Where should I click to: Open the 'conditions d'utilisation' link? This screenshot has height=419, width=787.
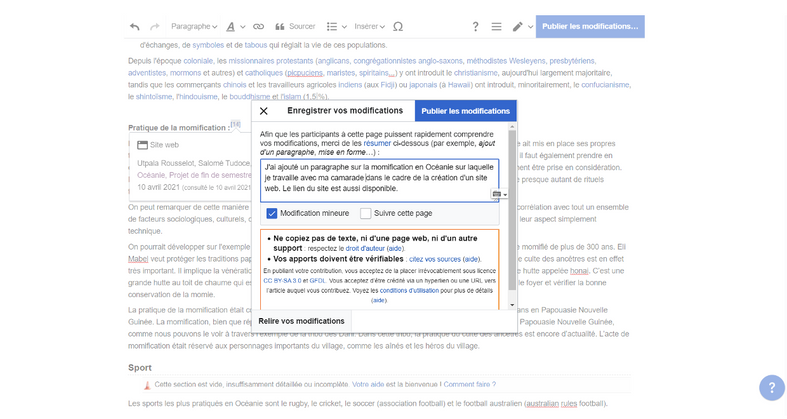point(409,291)
